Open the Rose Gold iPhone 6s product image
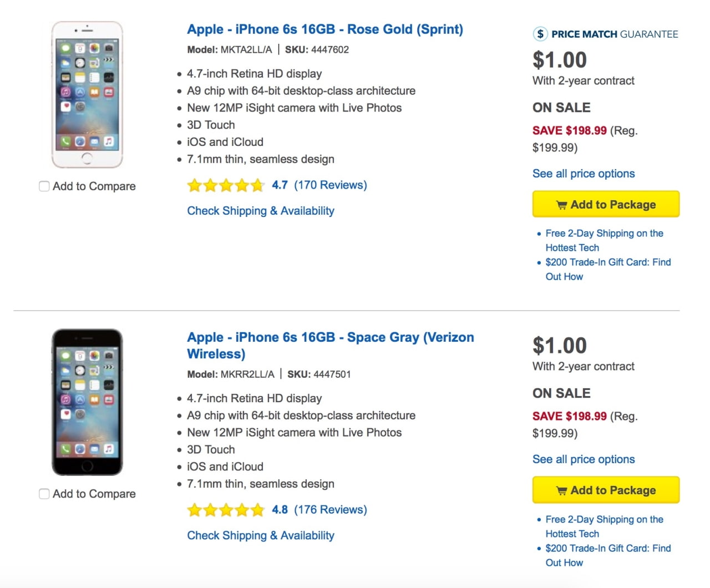Screen dimensions: 710x588 87,94
